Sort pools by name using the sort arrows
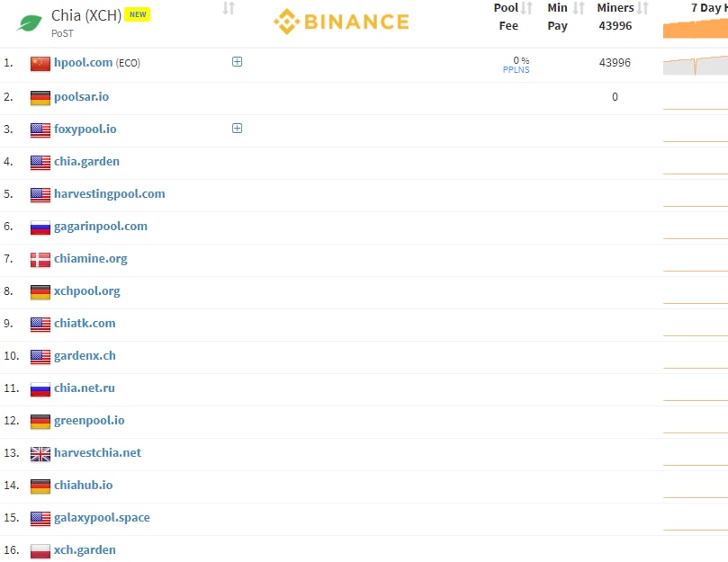The width and height of the screenshot is (728, 562). [x=229, y=8]
